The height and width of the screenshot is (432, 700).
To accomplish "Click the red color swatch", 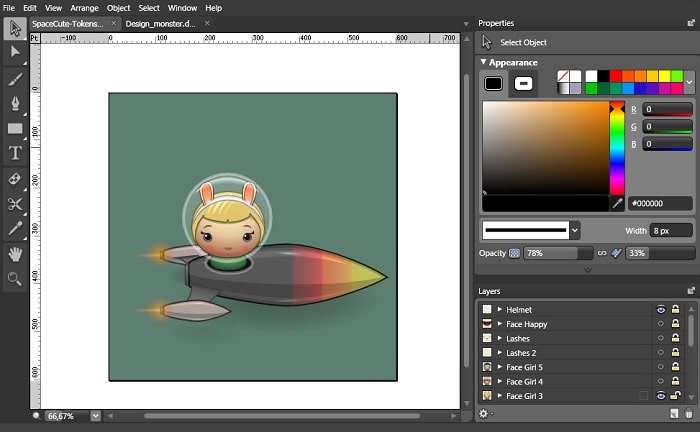I will (x=616, y=76).
